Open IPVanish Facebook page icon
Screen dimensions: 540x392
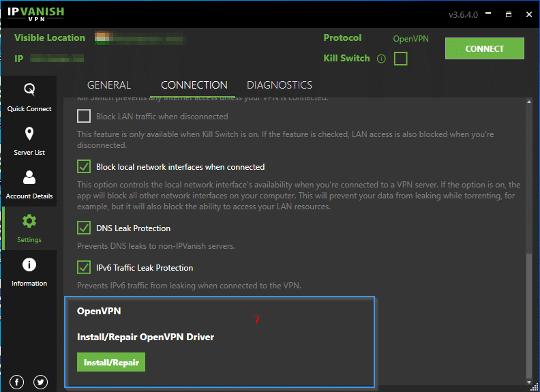coord(16,382)
